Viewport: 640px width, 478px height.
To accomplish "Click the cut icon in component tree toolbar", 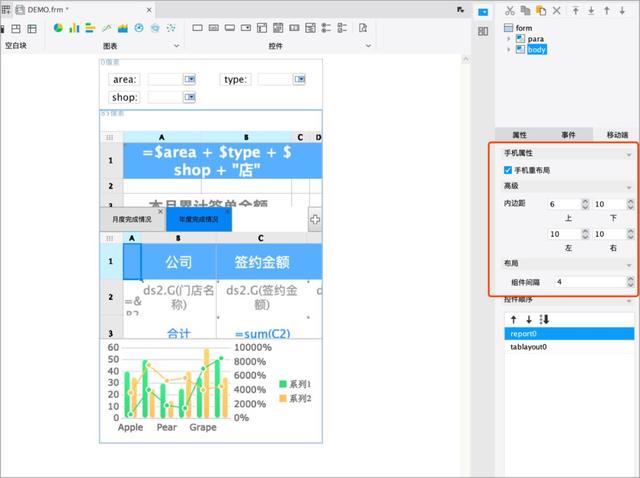I will coord(510,11).
